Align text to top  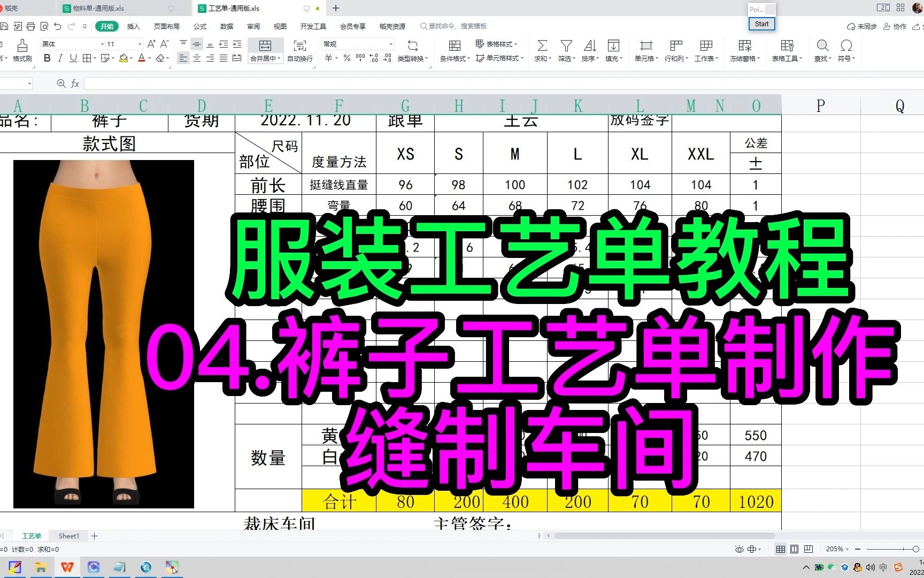[183, 44]
